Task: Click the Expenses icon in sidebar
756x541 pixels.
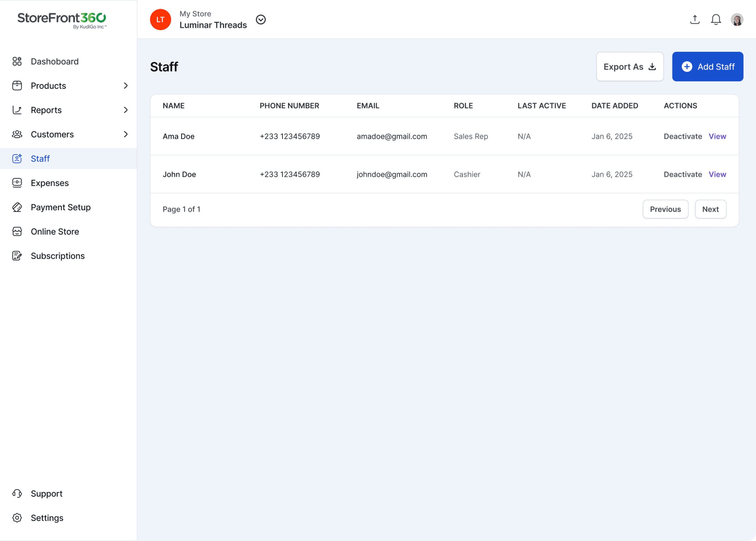Action: click(x=17, y=183)
